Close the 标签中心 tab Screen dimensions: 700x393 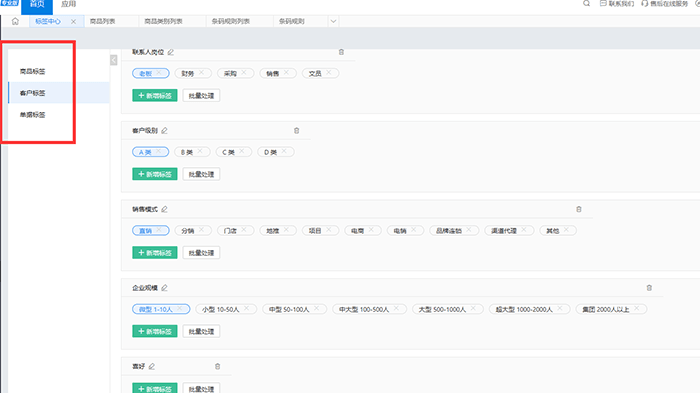(73, 21)
